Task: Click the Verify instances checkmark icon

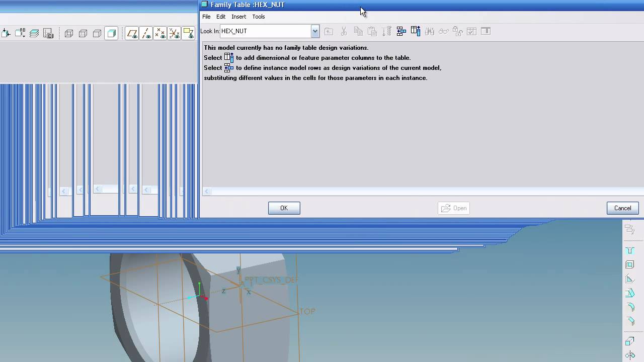Action: [x=471, y=31]
